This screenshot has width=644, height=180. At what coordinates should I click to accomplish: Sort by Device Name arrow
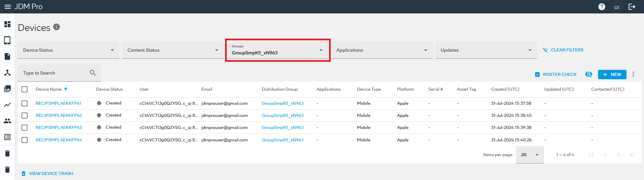click(x=66, y=89)
